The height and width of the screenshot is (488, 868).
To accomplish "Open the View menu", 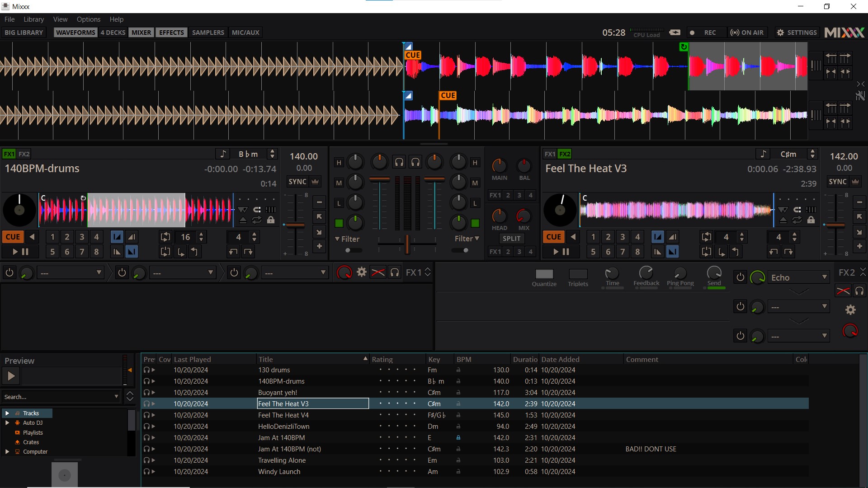I will (x=60, y=19).
